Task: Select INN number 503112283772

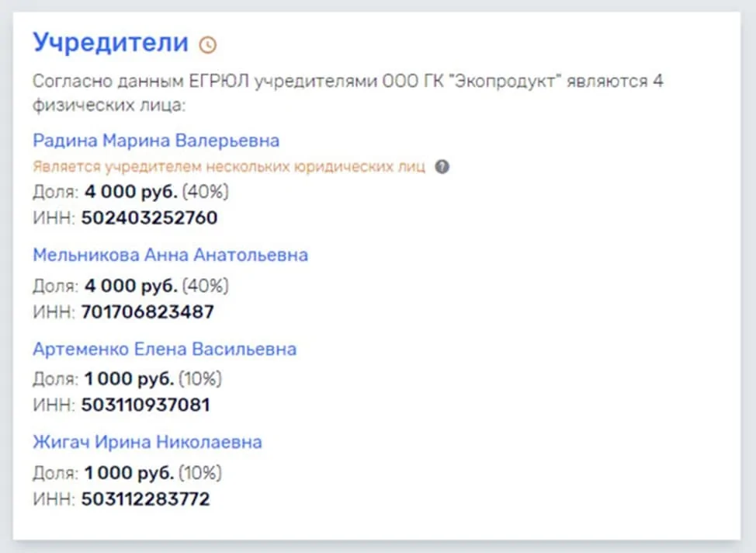Action: coord(145,499)
